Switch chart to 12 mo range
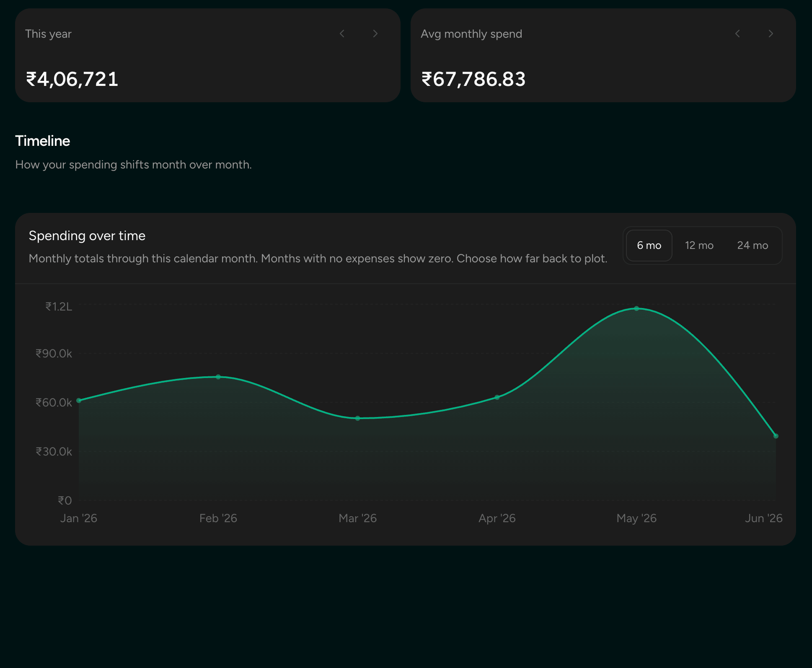This screenshot has height=668, width=812. tap(699, 246)
